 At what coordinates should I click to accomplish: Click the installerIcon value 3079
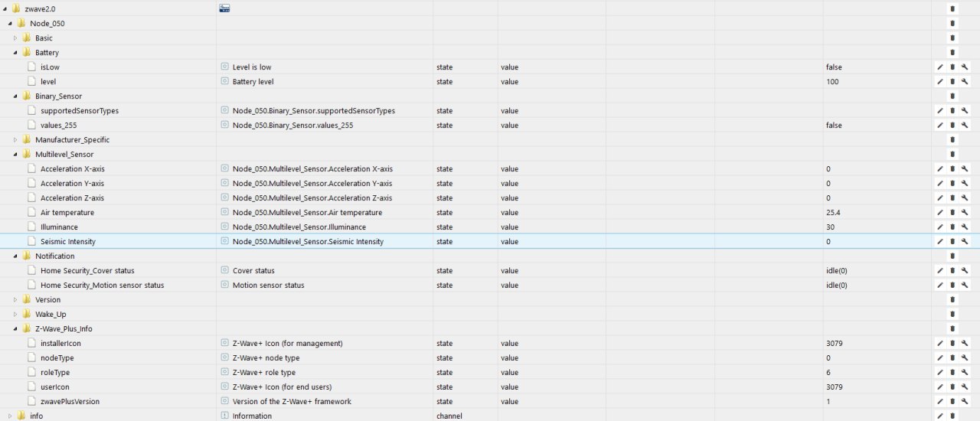point(835,344)
